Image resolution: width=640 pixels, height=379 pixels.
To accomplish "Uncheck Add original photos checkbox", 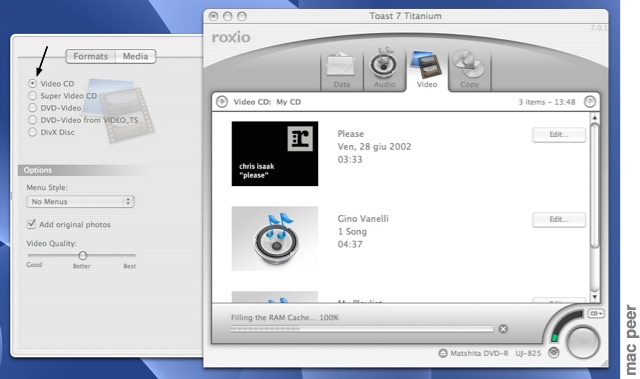I will coord(31,224).
